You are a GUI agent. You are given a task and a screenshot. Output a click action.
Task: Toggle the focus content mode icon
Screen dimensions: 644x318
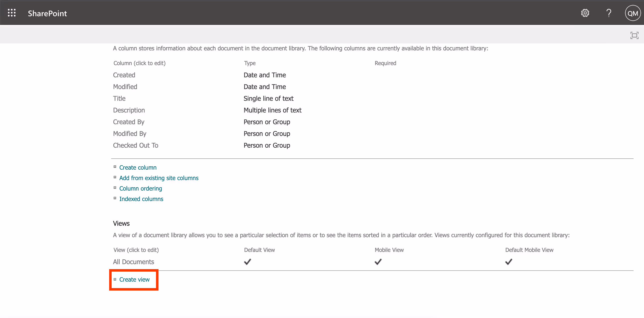[634, 35]
